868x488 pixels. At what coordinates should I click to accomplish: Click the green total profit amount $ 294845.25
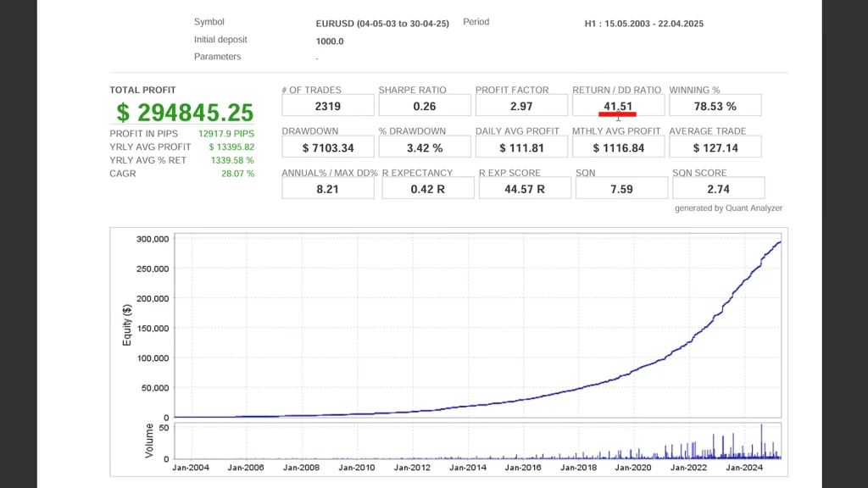(185, 113)
